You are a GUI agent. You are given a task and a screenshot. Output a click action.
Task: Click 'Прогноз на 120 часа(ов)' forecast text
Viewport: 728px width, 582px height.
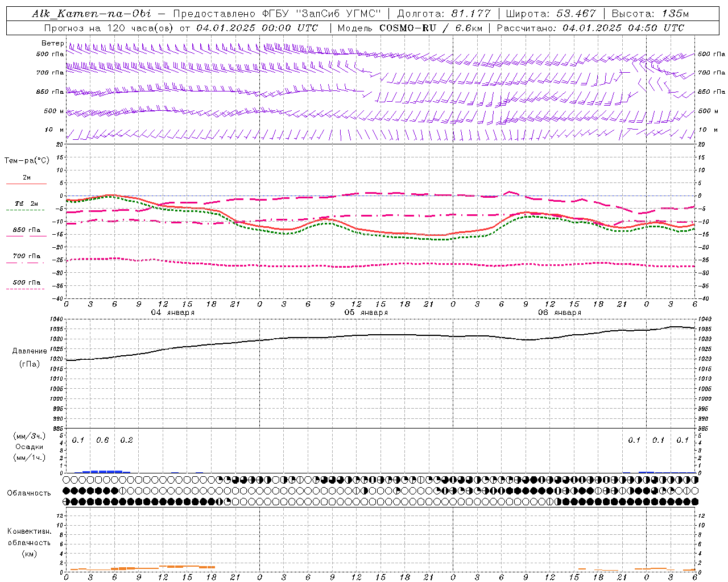pyautogui.click(x=109, y=28)
